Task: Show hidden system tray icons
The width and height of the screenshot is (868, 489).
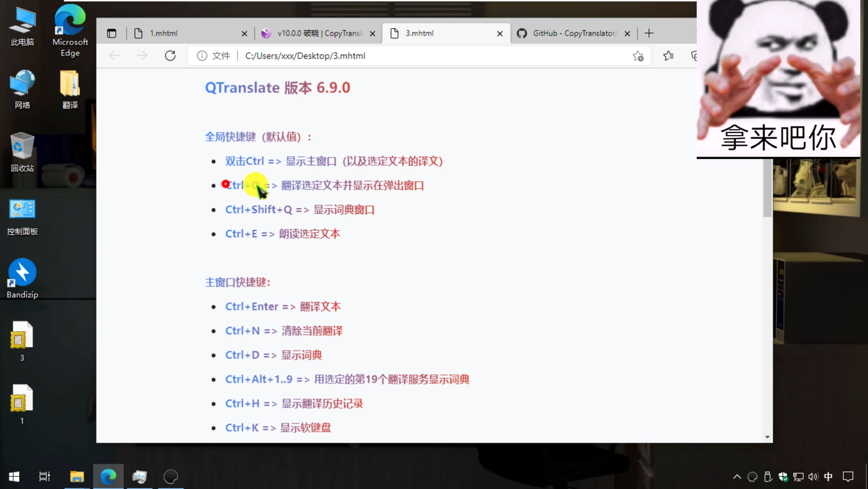Action: [x=737, y=476]
